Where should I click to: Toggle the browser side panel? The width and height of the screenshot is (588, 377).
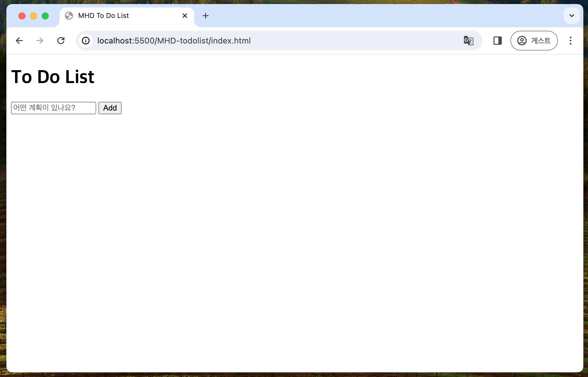(x=497, y=41)
